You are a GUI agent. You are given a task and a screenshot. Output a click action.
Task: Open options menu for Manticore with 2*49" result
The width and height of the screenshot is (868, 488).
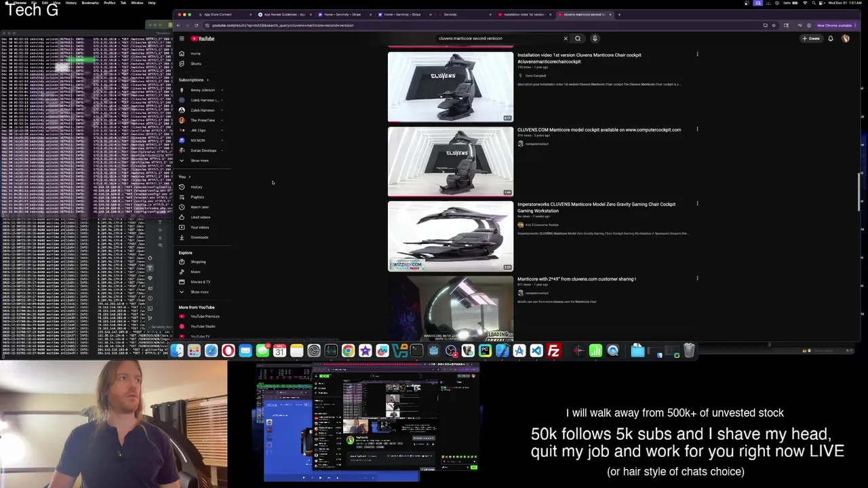tap(697, 278)
